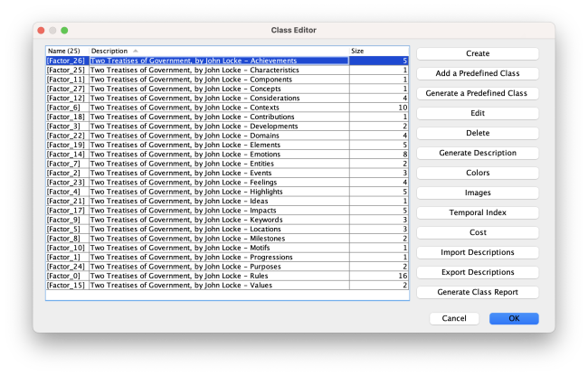Screen dimensions: 588x376
Task: Select the Events description row
Action: tap(219, 173)
